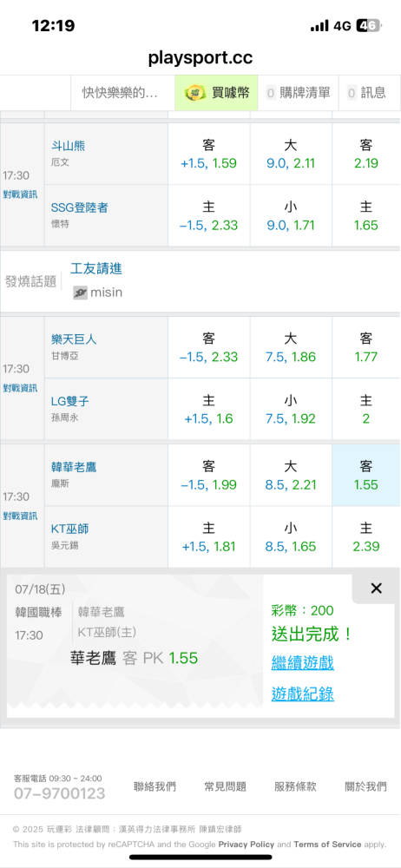
Task: Open the 工友請進 hot topic
Action: point(96,269)
